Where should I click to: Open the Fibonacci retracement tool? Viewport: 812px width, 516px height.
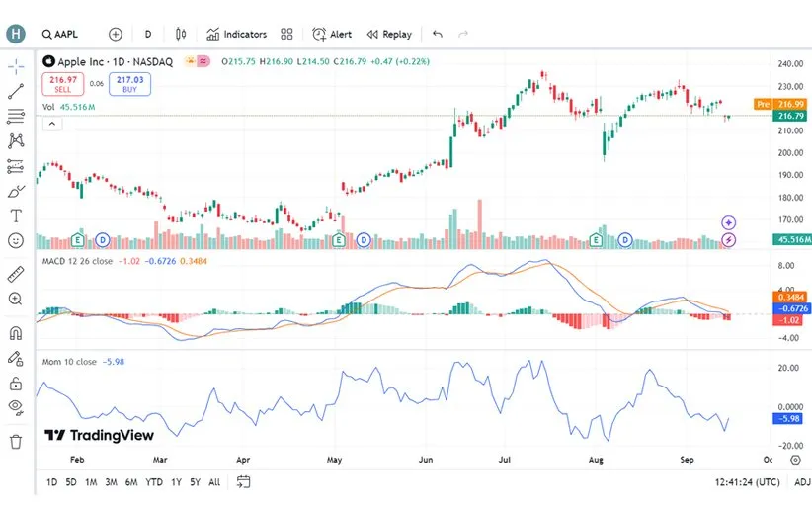tap(16, 117)
